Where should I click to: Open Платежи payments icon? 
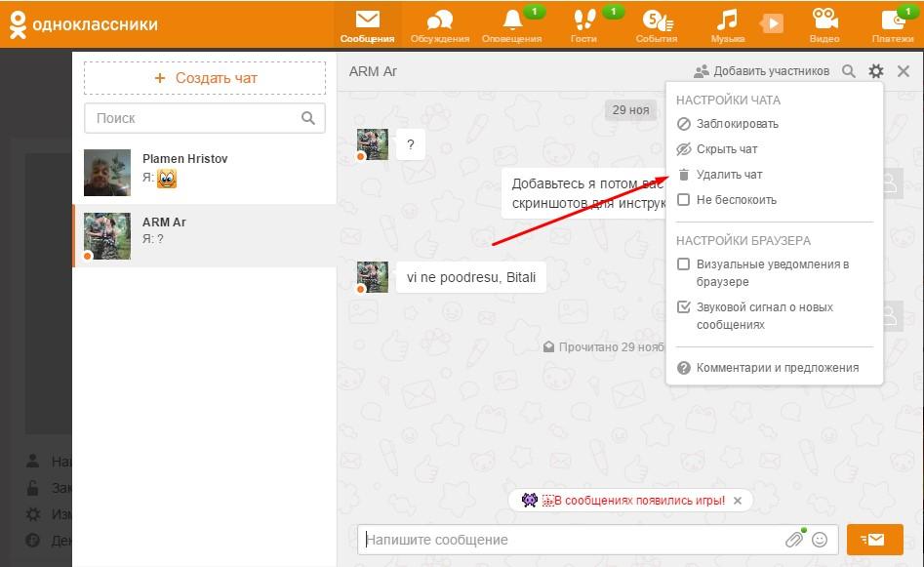pos(893,26)
